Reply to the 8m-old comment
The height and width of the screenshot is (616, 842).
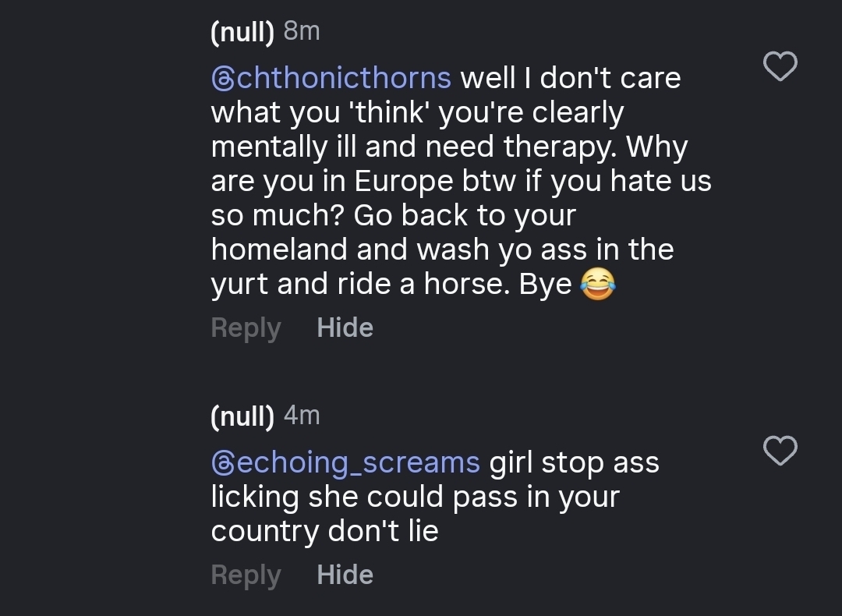click(246, 327)
